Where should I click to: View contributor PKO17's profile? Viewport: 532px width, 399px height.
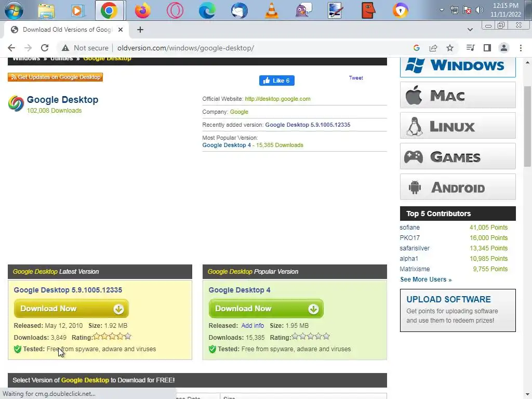point(409,238)
